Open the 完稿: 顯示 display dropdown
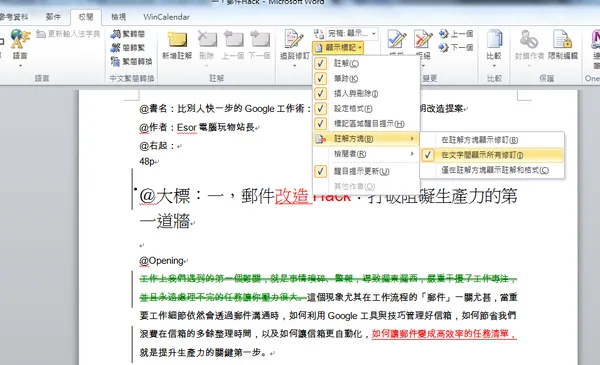This screenshot has height=365, width=600. pos(352,34)
